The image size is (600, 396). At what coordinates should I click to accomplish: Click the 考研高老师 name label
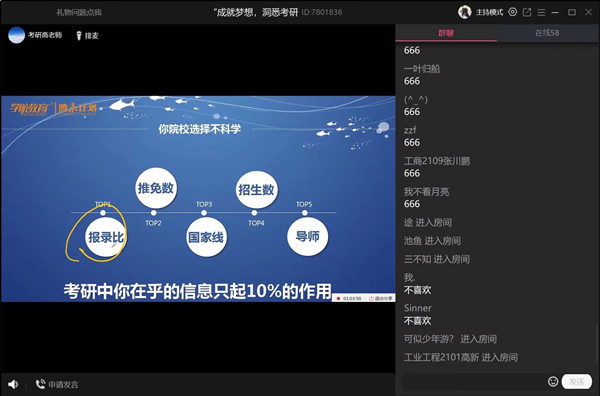[x=45, y=35]
